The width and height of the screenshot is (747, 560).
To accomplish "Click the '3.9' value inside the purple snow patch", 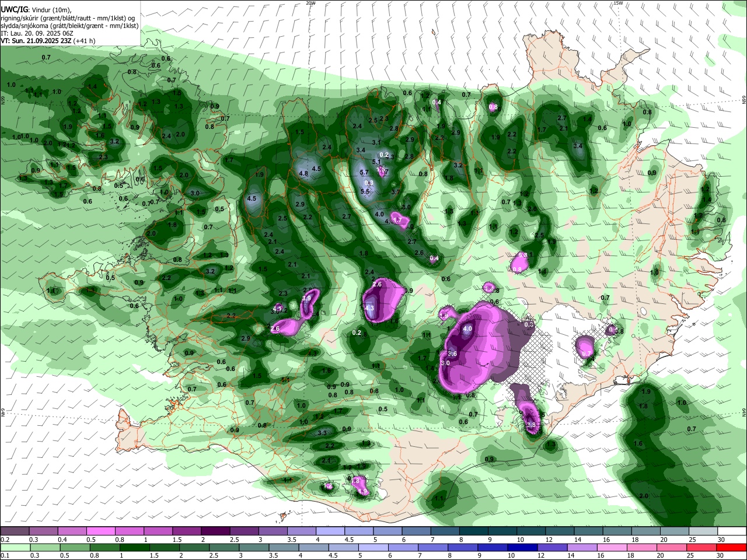I will [306, 298].
